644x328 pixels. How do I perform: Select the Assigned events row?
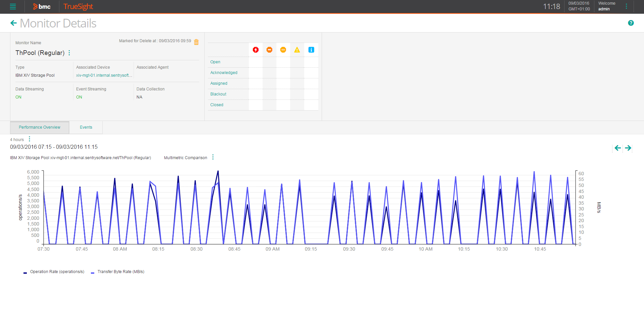(x=263, y=83)
